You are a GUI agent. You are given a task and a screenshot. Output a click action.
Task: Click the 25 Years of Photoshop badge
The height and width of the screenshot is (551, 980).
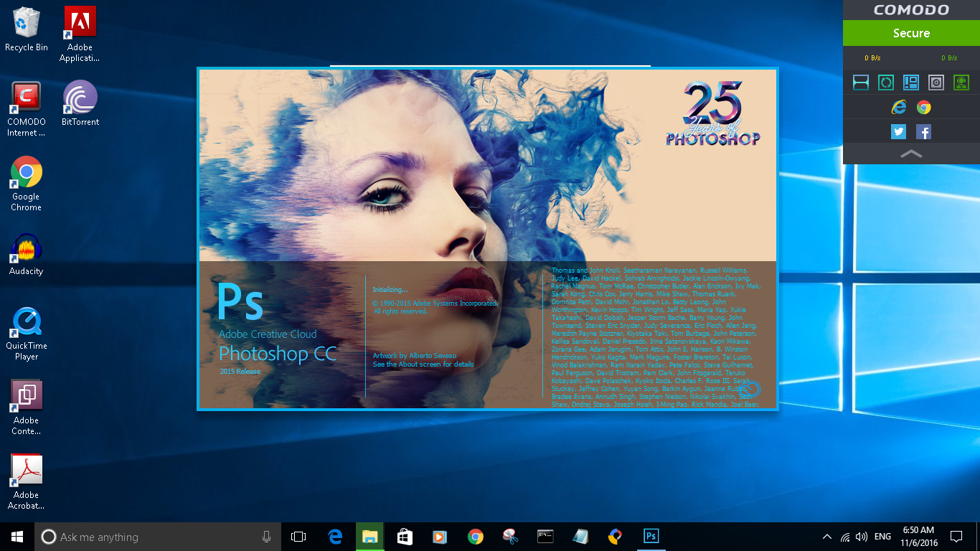coord(712,113)
